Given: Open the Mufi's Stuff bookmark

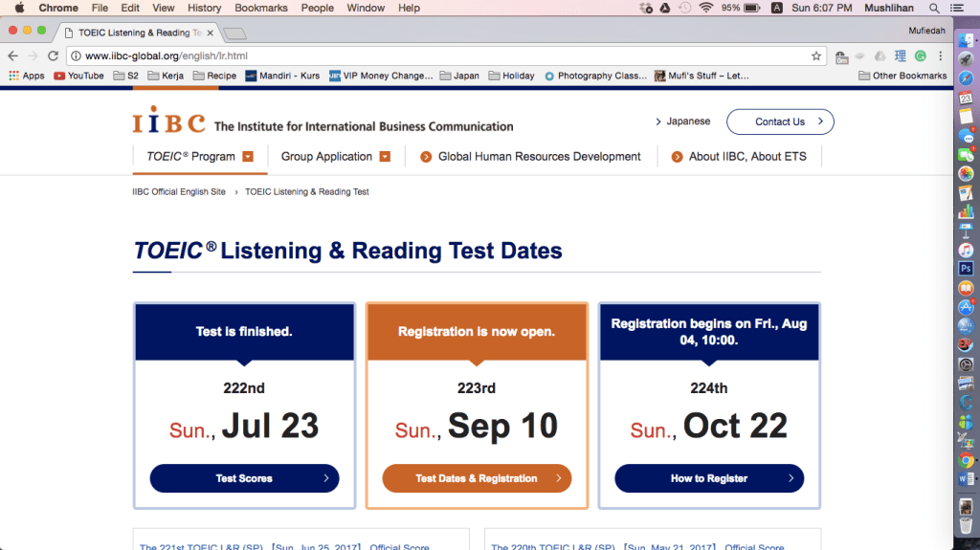Looking at the screenshot, I should (702, 76).
